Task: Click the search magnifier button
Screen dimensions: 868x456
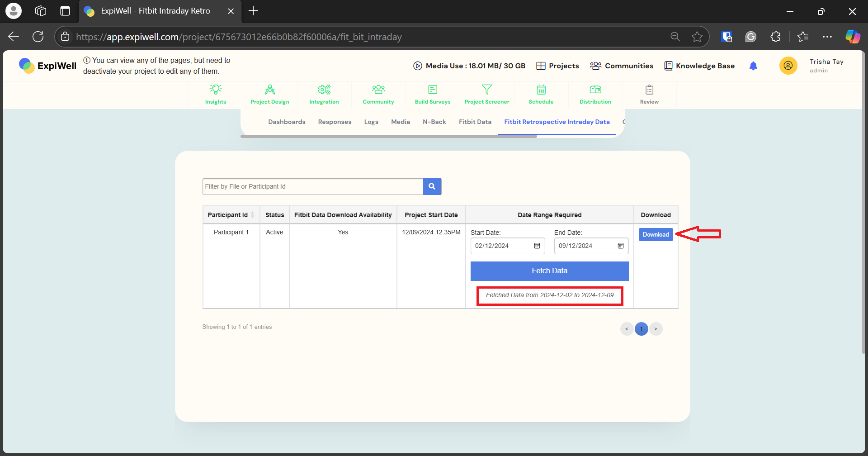Action: point(432,186)
